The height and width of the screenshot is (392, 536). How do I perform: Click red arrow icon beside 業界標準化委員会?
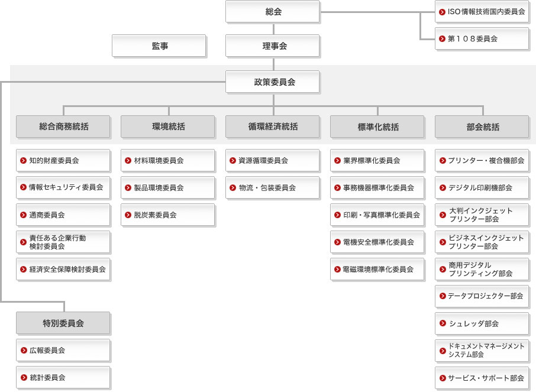click(x=337, y=160)
